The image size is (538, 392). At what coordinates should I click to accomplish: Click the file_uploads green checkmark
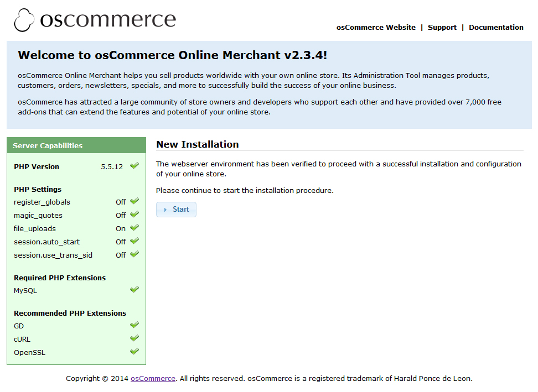(134, 228)
